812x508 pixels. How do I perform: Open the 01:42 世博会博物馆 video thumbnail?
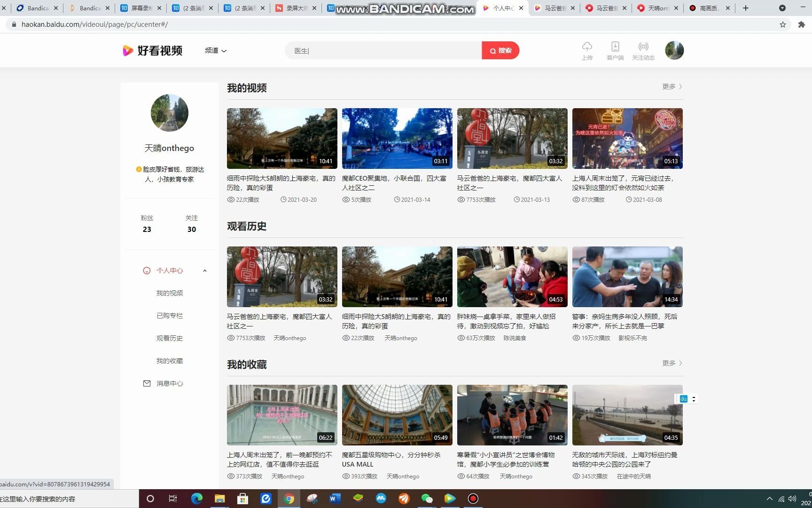(512, 415)
